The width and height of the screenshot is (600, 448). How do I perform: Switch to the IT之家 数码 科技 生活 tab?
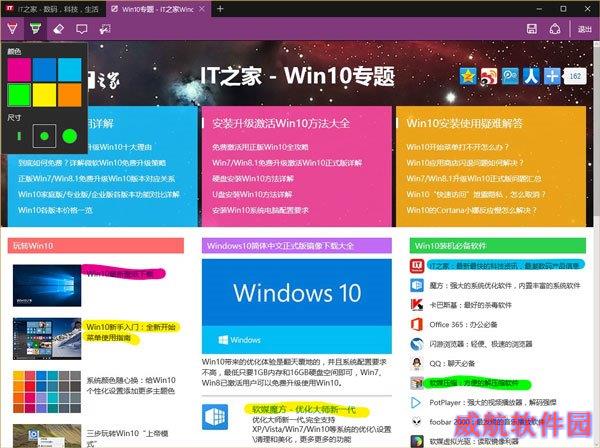(54, 9)
